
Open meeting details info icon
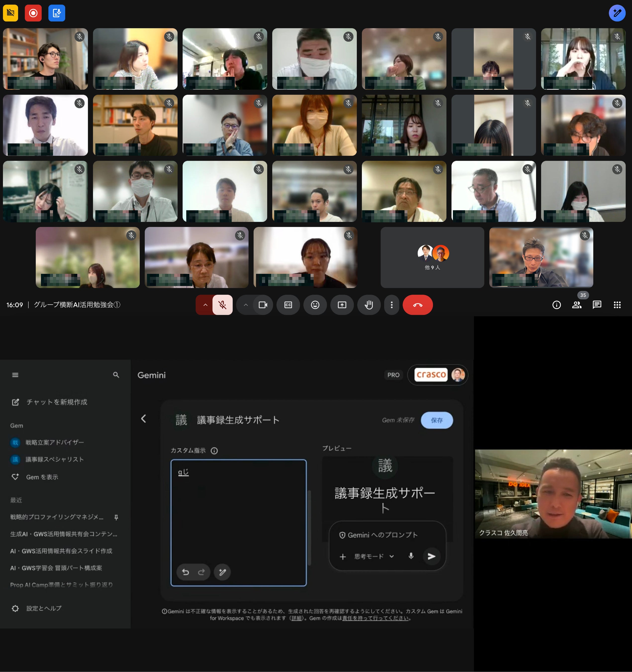556,305
